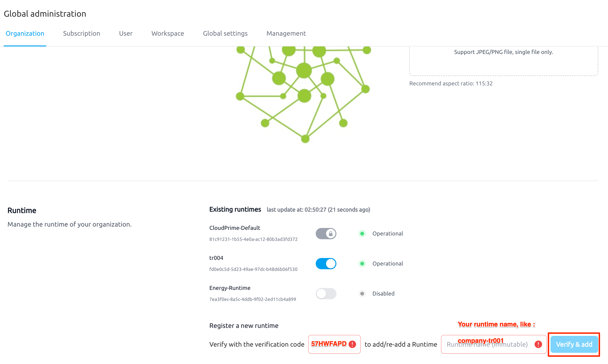Click the logo file upload drop area
Viewport: 608px width, 364px height.
(x=504, y=61)
